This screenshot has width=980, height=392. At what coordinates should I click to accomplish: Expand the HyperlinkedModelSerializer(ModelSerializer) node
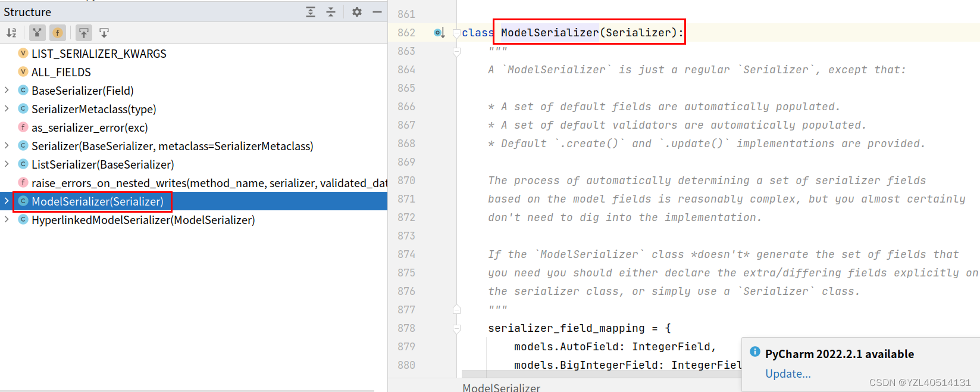pyautogui.click(x=7, y=220)
